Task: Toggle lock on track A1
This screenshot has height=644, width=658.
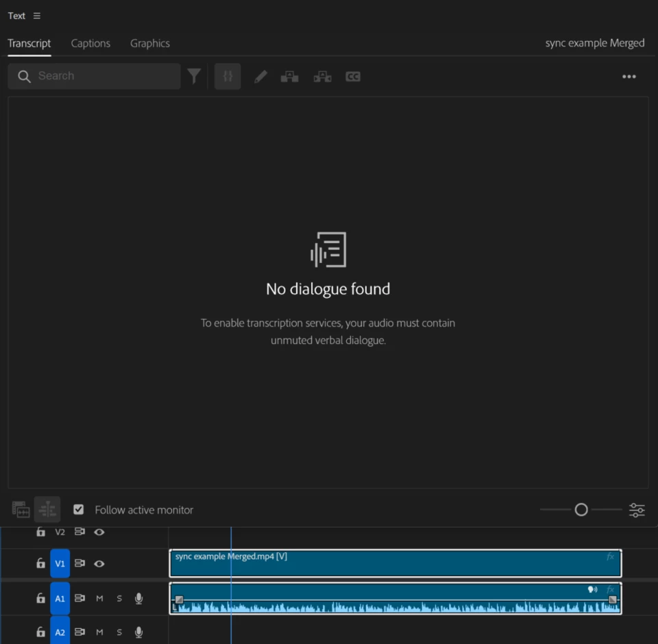Action: [x=40, y=598]
